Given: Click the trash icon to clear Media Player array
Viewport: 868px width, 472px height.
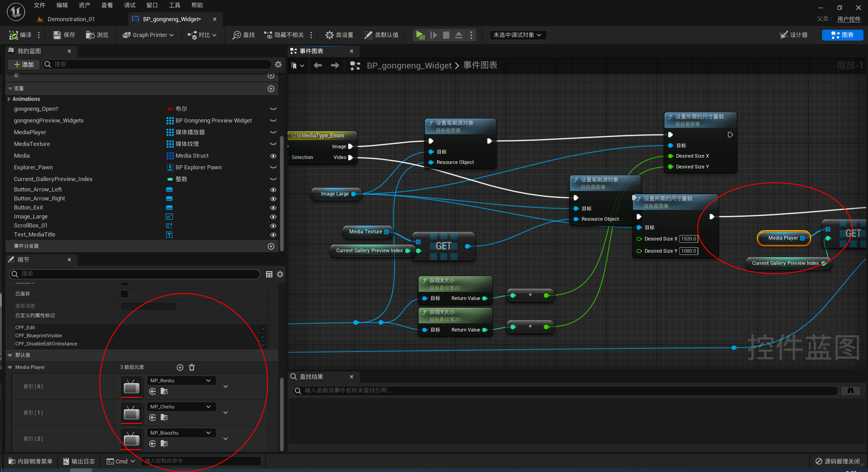Looking at the screenshot, I should click(x=192, y=368).
